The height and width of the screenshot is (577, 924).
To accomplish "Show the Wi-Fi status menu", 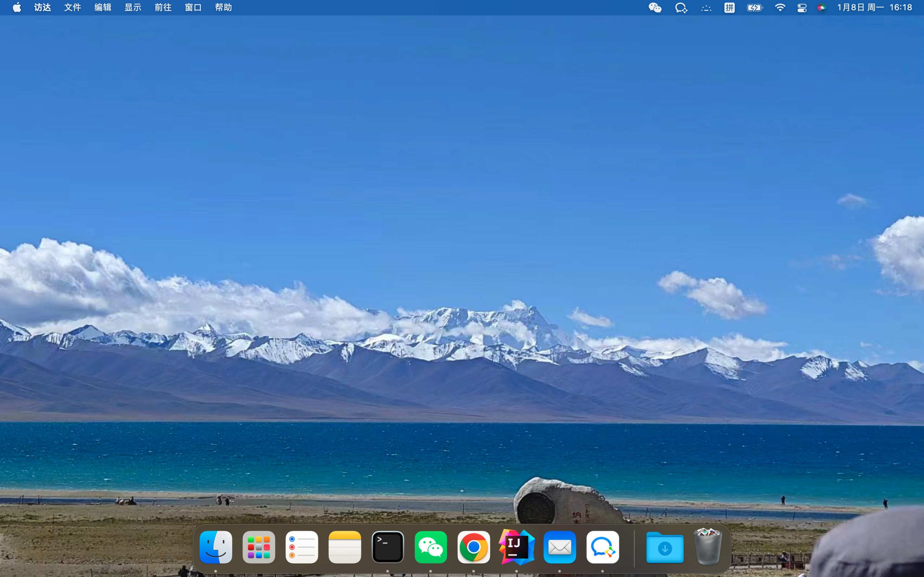I will tap(780, 7).
